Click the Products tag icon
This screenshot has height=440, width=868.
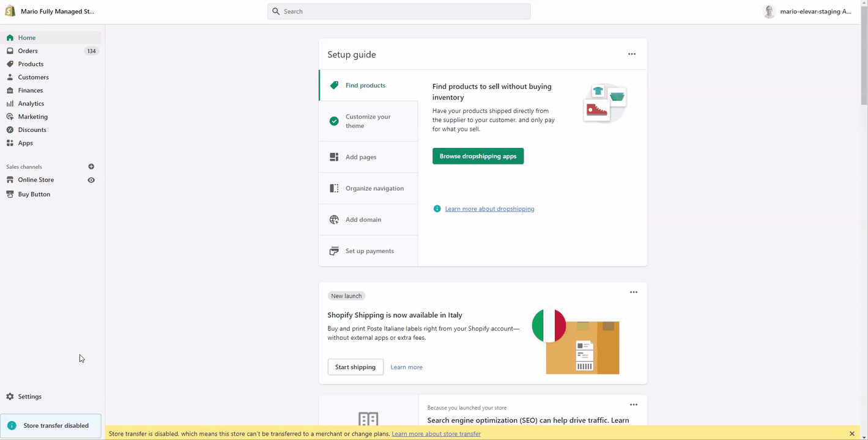point(10,64)
